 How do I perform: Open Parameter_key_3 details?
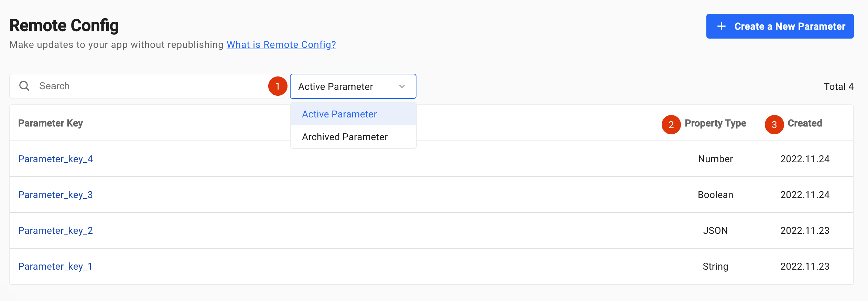click(x=55, y=195)
